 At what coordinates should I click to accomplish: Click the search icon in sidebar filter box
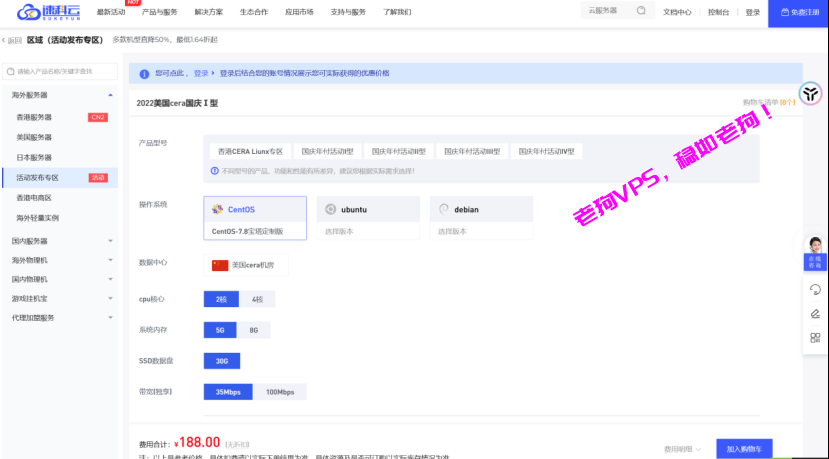click(x=11, y=71)
